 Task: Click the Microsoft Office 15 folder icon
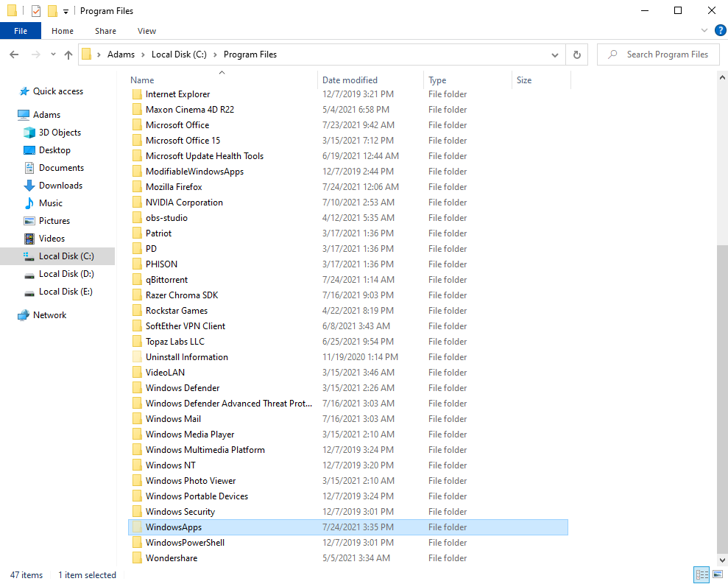137,141
